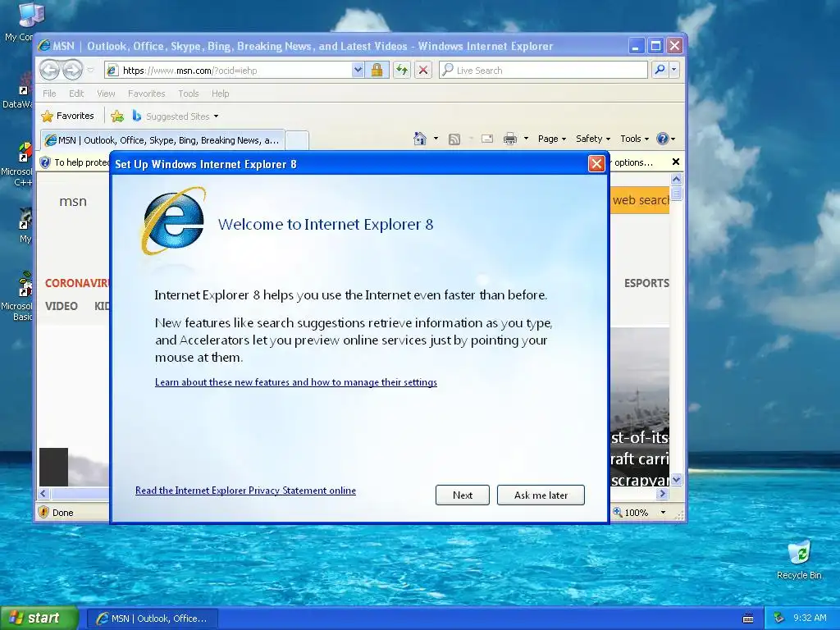
Task: Click horizontal scrollbar left arrow
Action: (44, 493)
